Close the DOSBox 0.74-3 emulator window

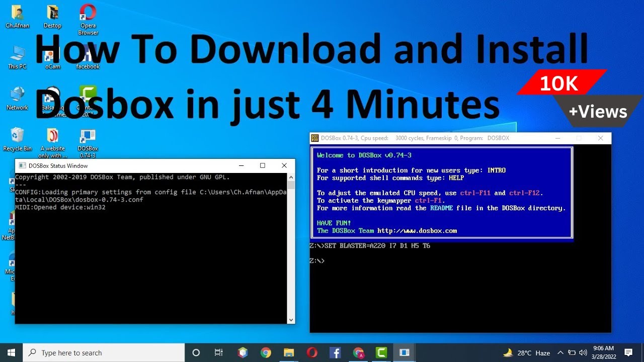pos(600,138)
